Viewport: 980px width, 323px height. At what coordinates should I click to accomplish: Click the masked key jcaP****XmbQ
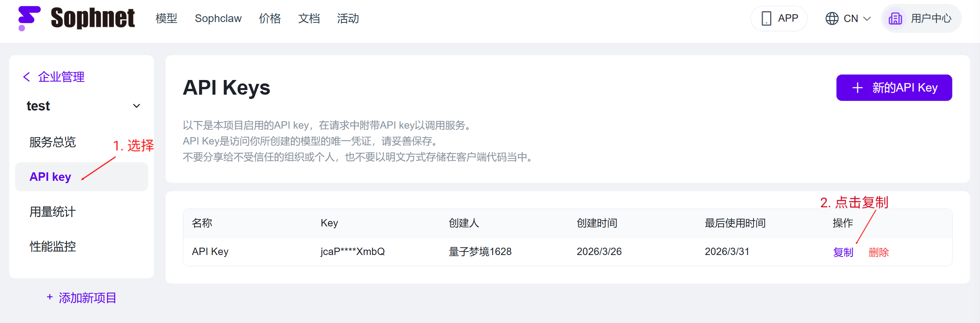(352, 252)
